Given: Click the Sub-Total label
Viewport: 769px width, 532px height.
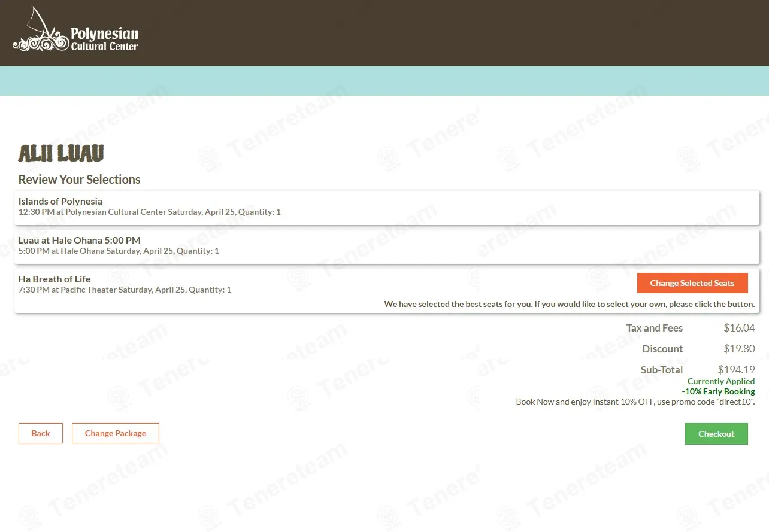Looking at the screenshot, I should point(662,370).
